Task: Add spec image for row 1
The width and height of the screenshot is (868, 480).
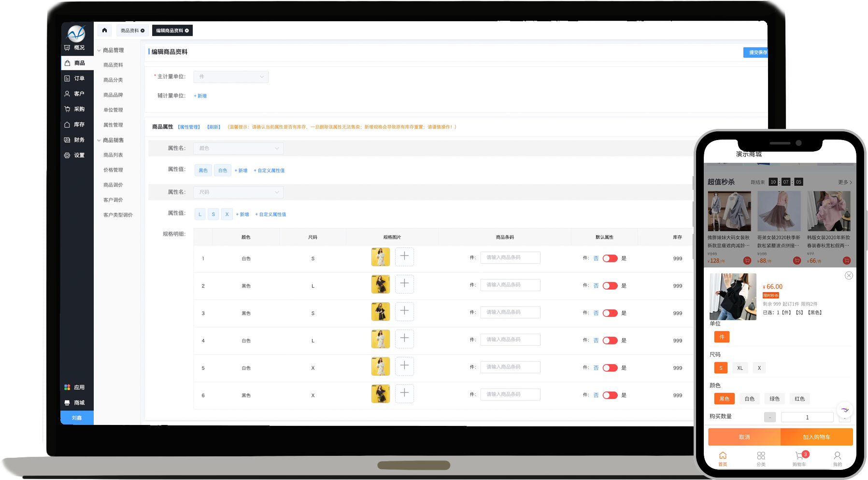Action: click(404, 256)
